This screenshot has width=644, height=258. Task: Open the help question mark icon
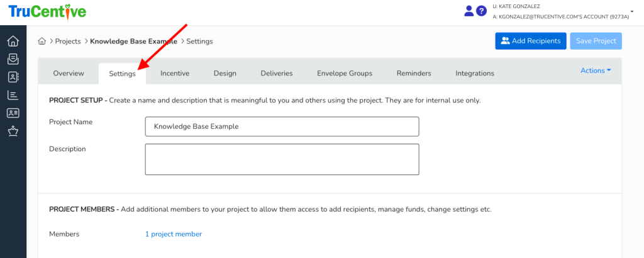[481, 11]
